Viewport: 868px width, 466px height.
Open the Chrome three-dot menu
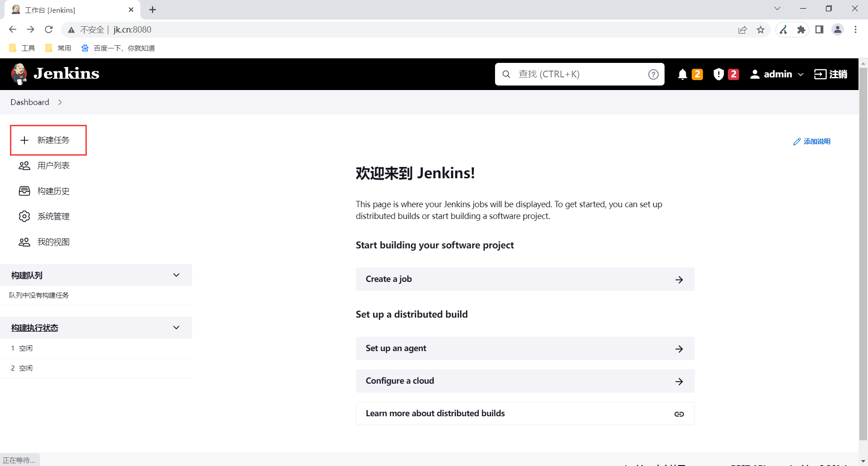[x=855, y=30]
